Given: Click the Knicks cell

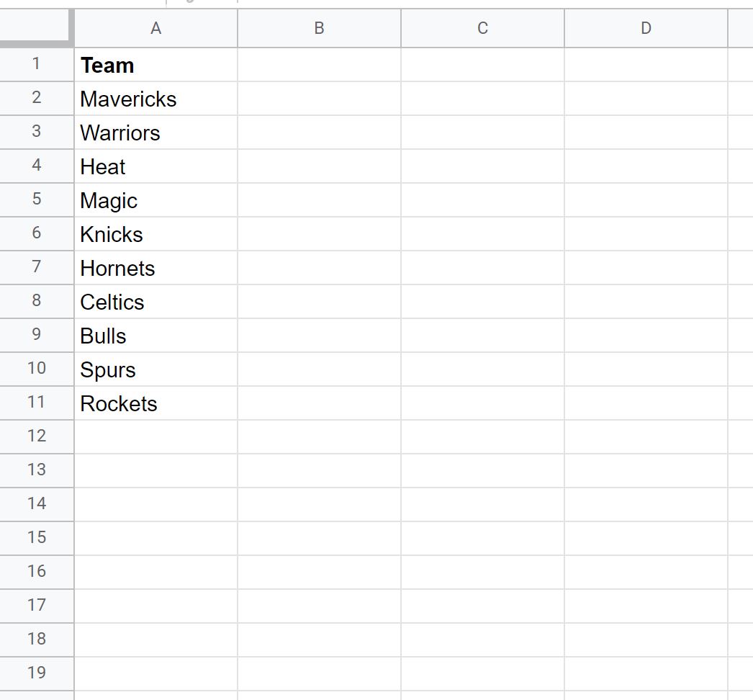Looking at the screenshot, I should (156, 234).
